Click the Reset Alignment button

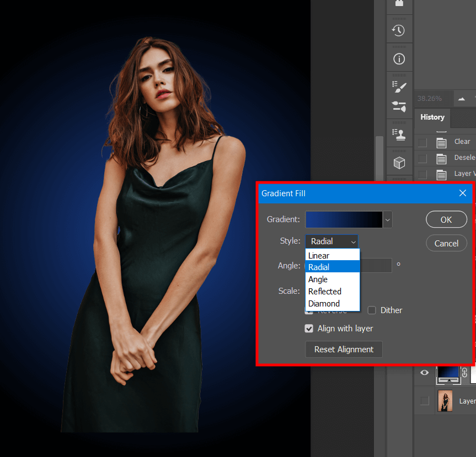tap(344, 350)
